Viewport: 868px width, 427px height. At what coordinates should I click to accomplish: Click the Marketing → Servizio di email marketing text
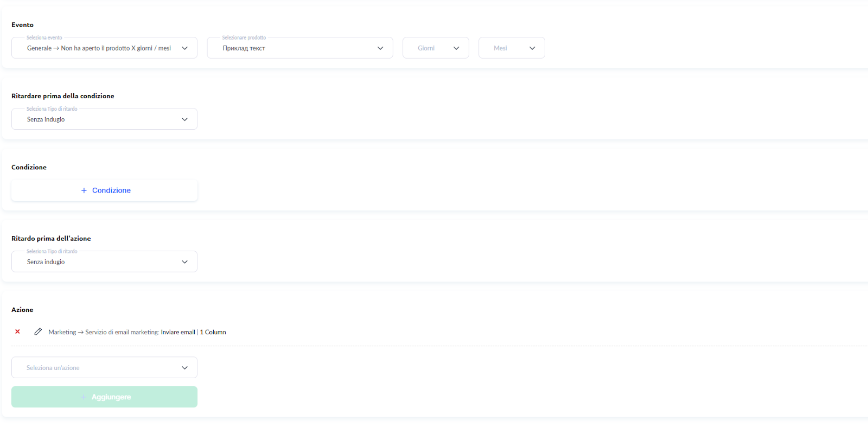click(x=103, y=332)
